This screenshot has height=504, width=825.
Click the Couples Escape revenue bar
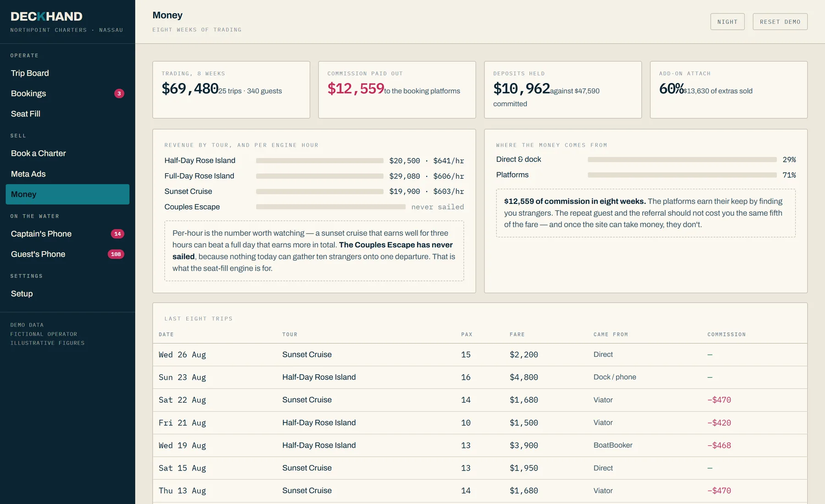click(330, 207)
